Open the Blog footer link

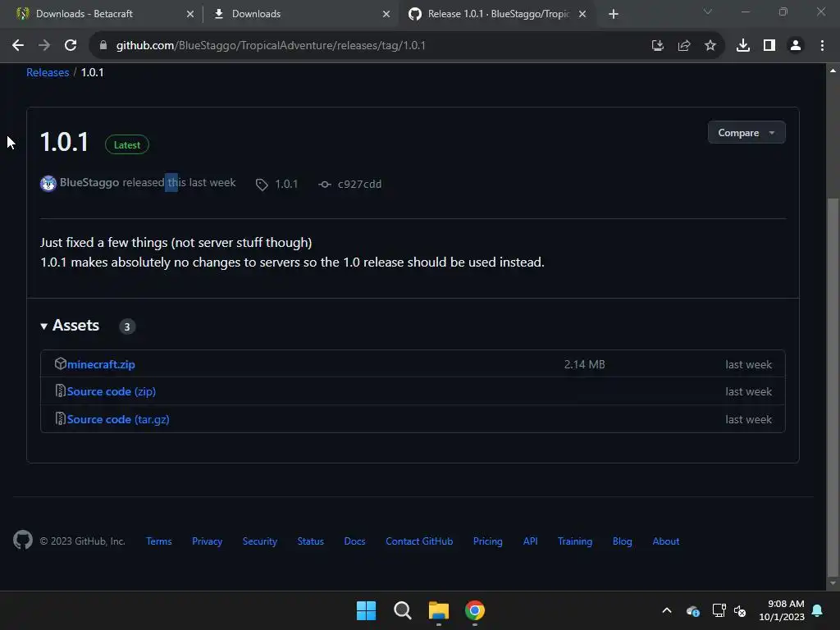(x=623, y=541)
